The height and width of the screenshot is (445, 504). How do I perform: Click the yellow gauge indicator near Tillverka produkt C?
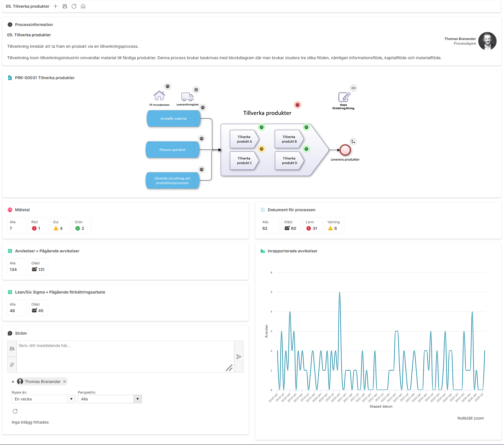[262, 149]
